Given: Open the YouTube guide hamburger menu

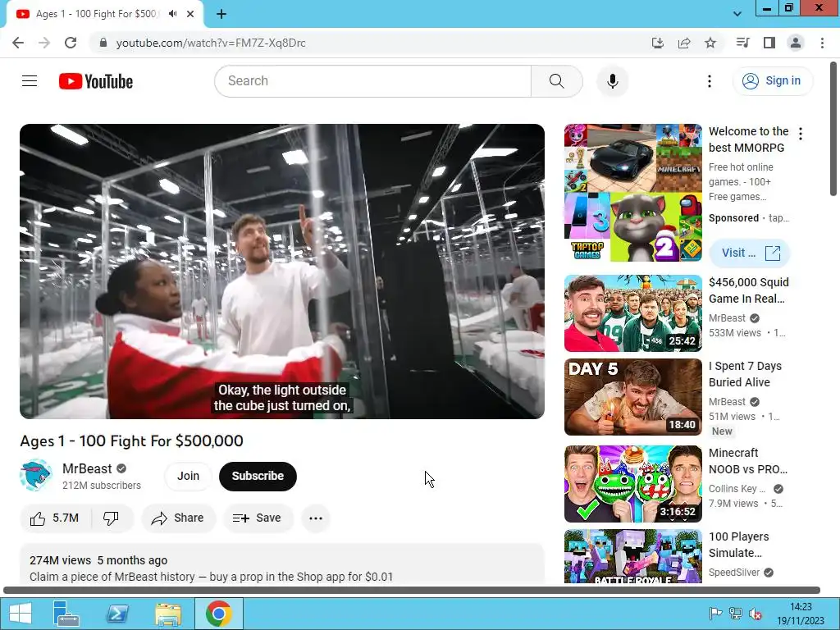Looking at the screenshot, I should pyautogui.click(x=30, y=81).
